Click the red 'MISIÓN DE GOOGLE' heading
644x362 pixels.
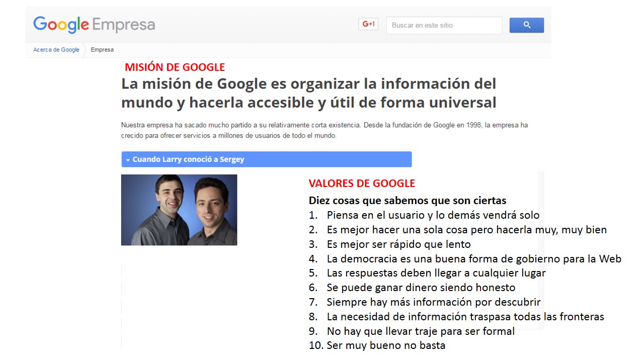point(175,67)
